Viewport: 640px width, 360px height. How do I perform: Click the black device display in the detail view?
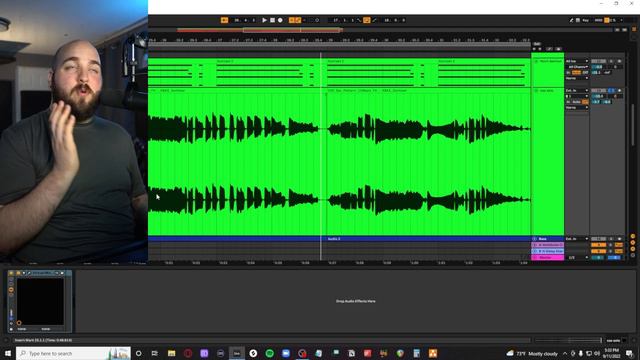tap(40, 302)
